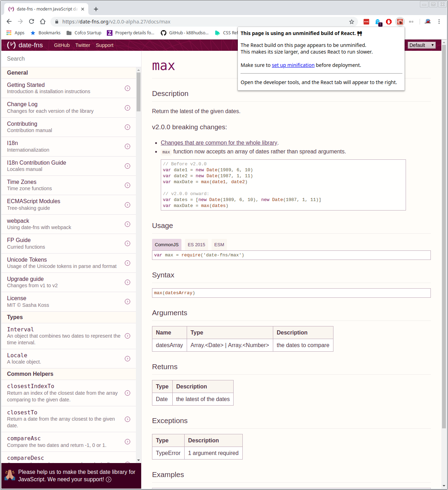Follow the set up minification link
The image size is (448, 490).
click(x=293, y=65)
